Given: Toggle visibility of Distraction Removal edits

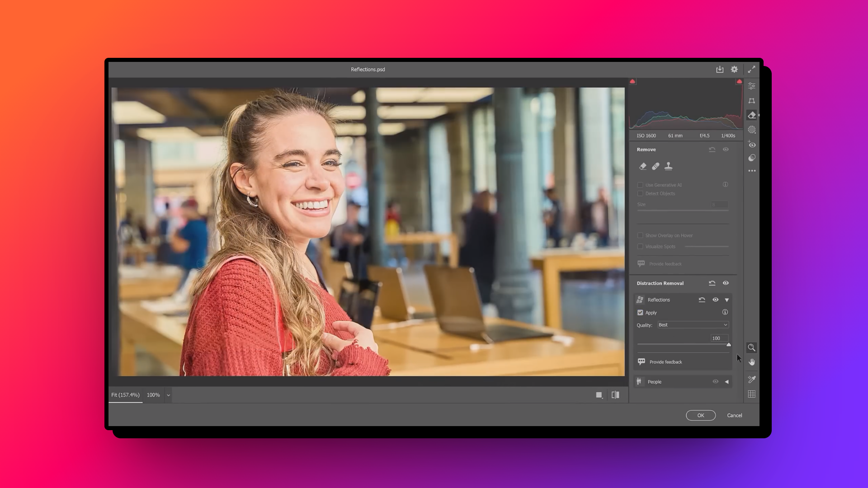Looking at the screenshot, I should [726, 283].
